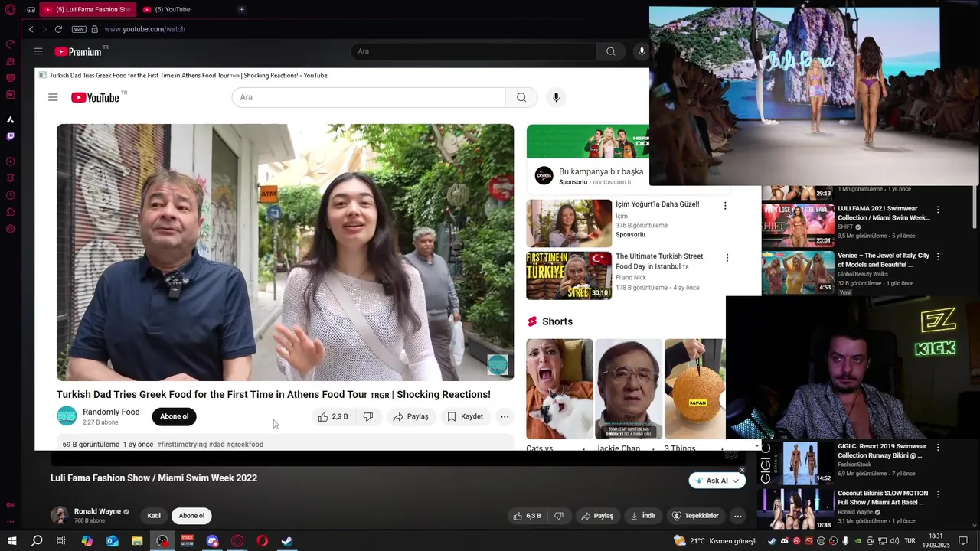This screenshot has height=551, width=980.
Task: Open the Jackie Chan Short thumbnail
Action: click(629, 389)
